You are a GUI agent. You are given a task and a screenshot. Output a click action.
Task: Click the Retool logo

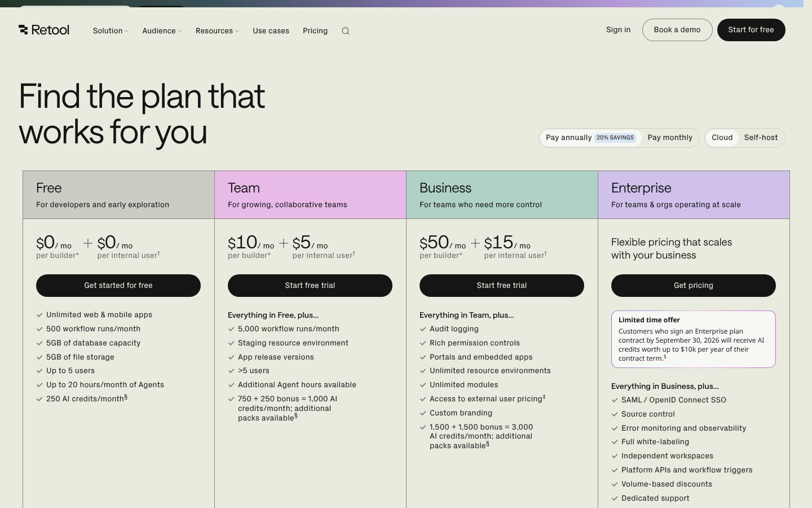click(44, 30)
